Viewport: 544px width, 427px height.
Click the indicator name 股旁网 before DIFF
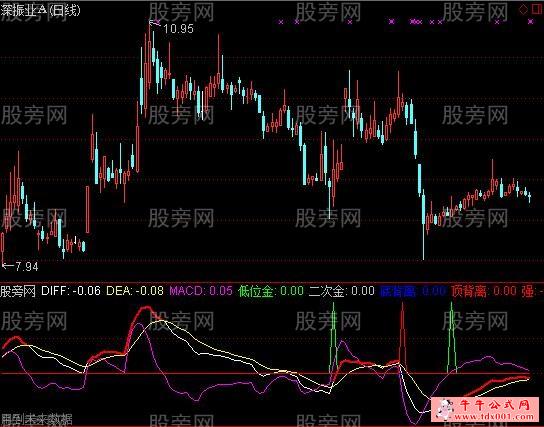tap(18, 291)
